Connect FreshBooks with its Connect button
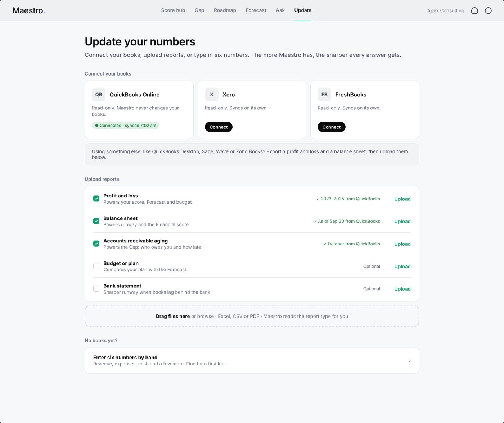The height and width of the screenshot is (423, 504). (x=332, y=127)
